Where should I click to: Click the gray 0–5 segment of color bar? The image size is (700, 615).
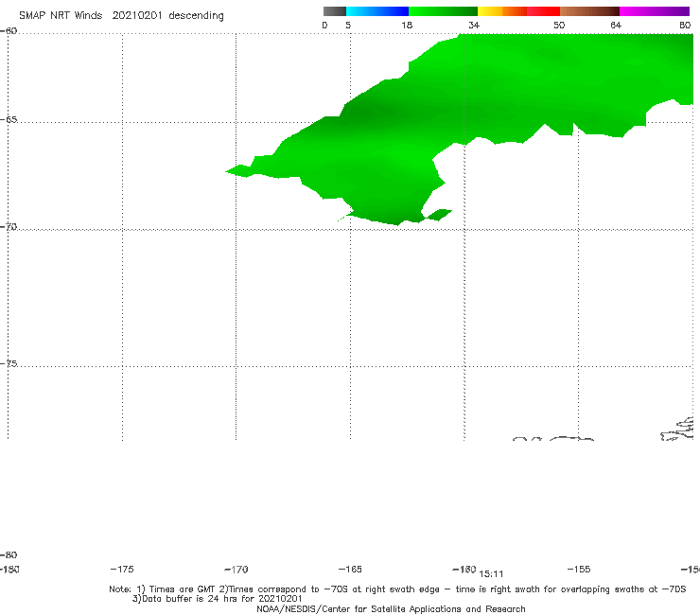click(x=335, y=11)
